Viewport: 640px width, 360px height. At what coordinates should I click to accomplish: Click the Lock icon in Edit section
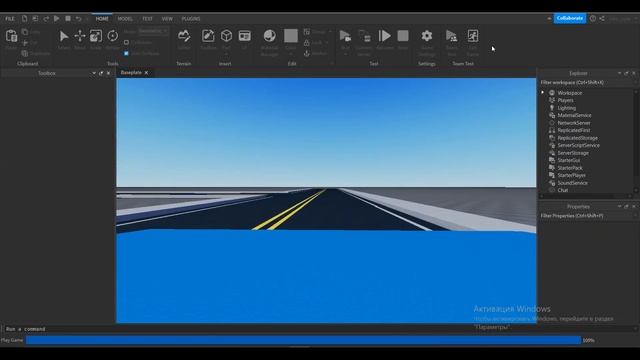click(x=307, y=42)
